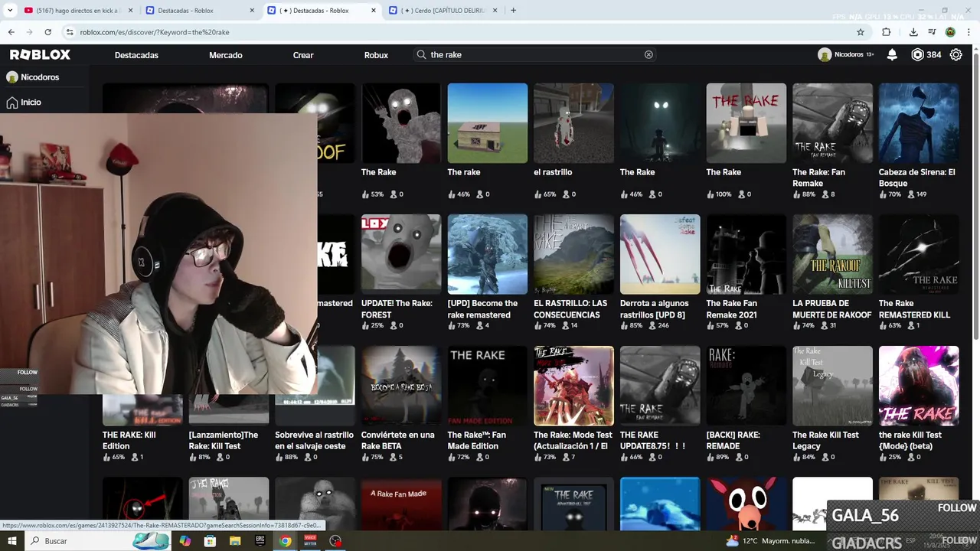Open "LA PRUEBA DE MUERTE DE RAKOOF" thumbnail
The image size is (980, 551).
point(832,254)
